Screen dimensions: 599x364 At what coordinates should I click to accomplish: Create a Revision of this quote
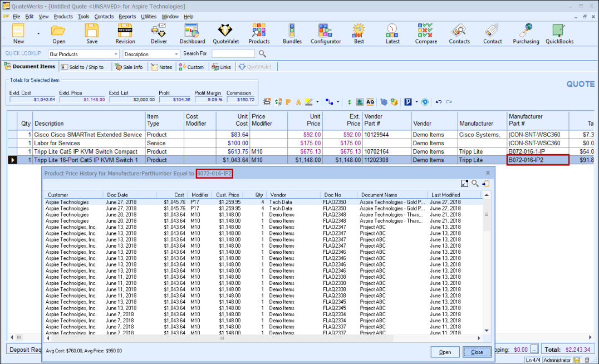(x=125, y=33)
